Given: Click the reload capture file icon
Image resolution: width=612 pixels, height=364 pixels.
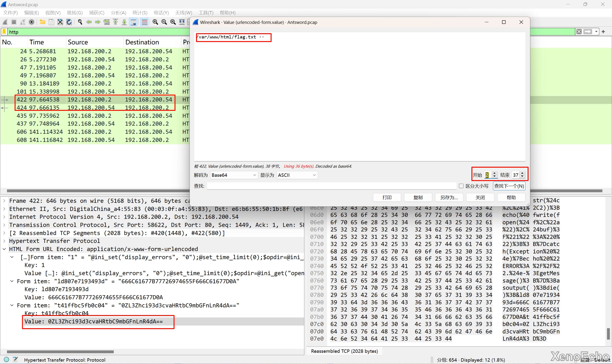Looking at the screenshot, I should pos(69,22).
